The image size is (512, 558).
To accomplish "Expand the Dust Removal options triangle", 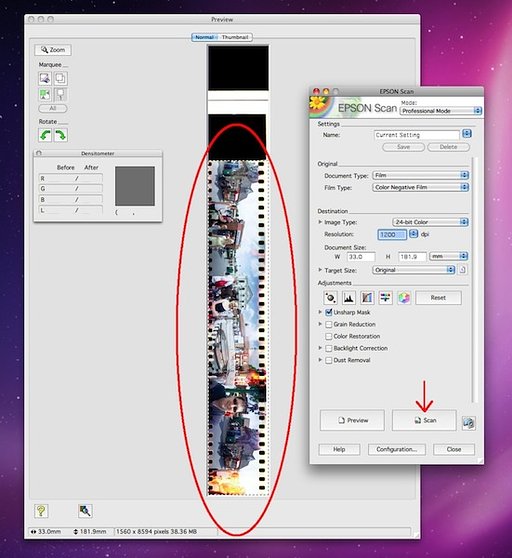I will tap(320, 360).
